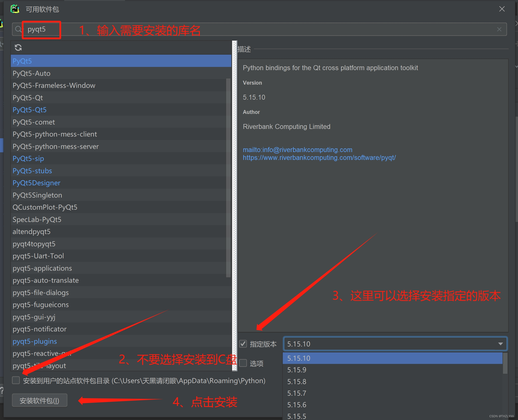Select version 5.15.10 in the dropdown list
This screenshot has width=518, height=420.
(392, 358)
